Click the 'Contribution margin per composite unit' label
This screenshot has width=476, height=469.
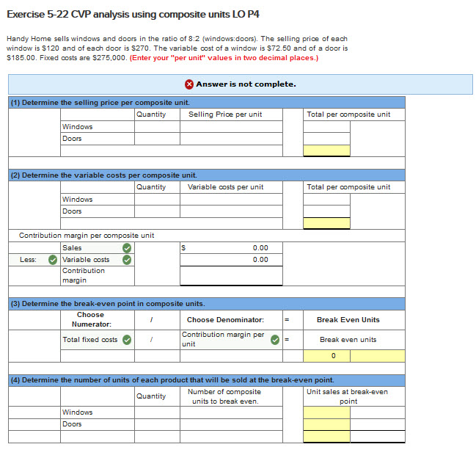(87, 236)
